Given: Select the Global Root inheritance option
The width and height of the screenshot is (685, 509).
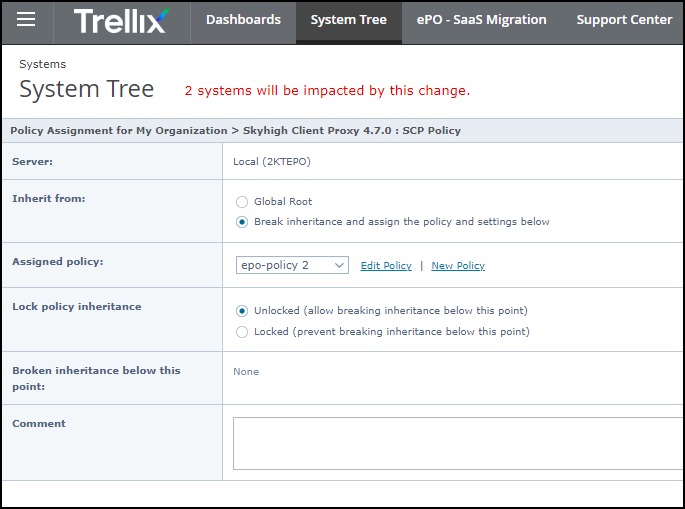Looking at the screenshot, I should coord(242,201).
